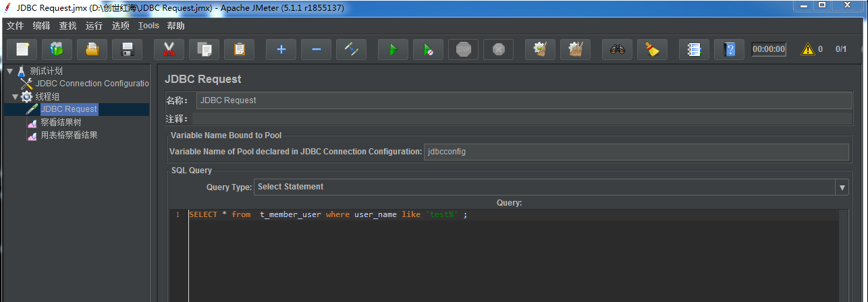
Task: Open the 选项 menu
Action: [120, 26]
